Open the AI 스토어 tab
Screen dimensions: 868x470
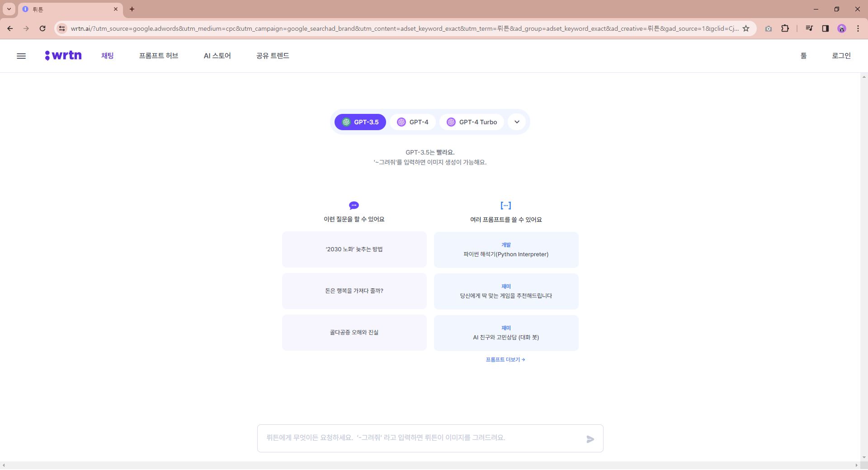(x=217, y=56)
